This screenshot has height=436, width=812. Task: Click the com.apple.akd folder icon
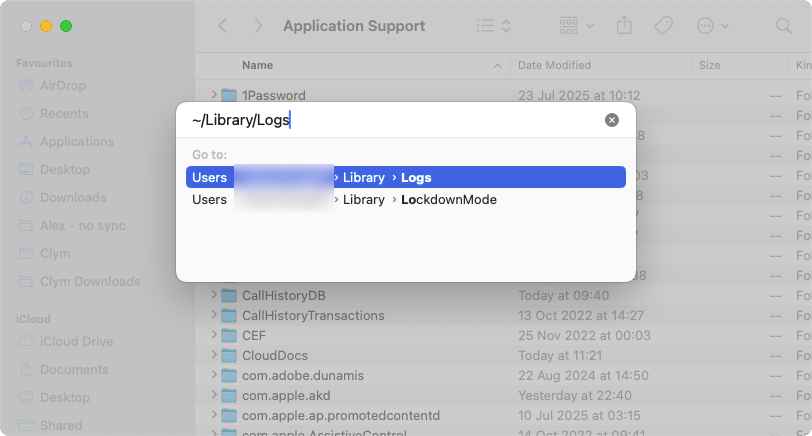229,396
